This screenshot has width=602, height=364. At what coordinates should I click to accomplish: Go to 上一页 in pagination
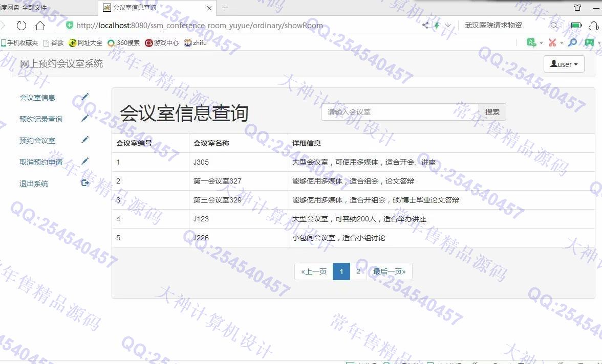(x=314, y=271)
